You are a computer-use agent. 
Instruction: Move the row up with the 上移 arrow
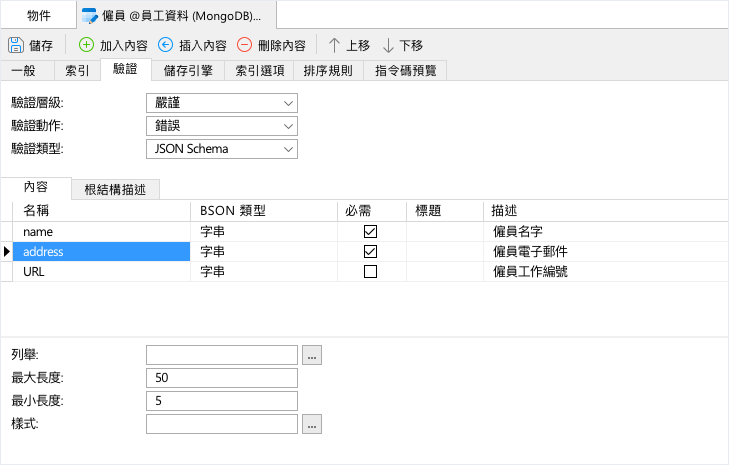click(334, 45)
